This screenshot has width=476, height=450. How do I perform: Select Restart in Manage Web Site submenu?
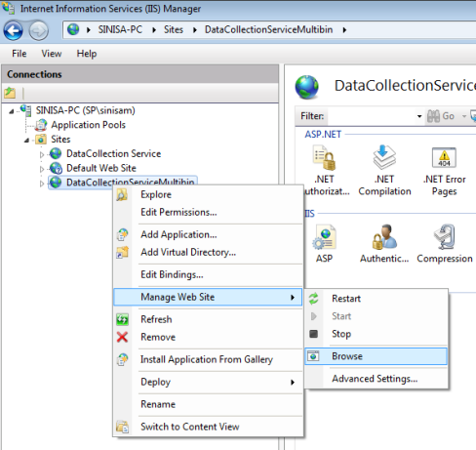click(x=377, y=299)
